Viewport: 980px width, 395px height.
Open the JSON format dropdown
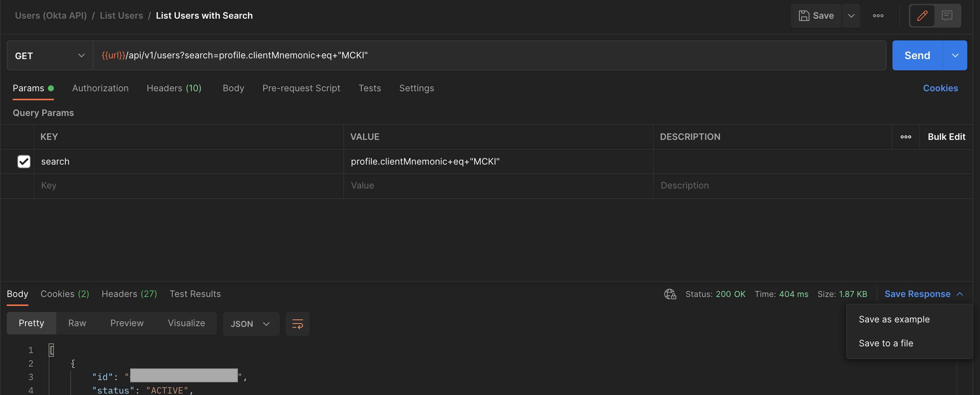click(x=251, y=324)
